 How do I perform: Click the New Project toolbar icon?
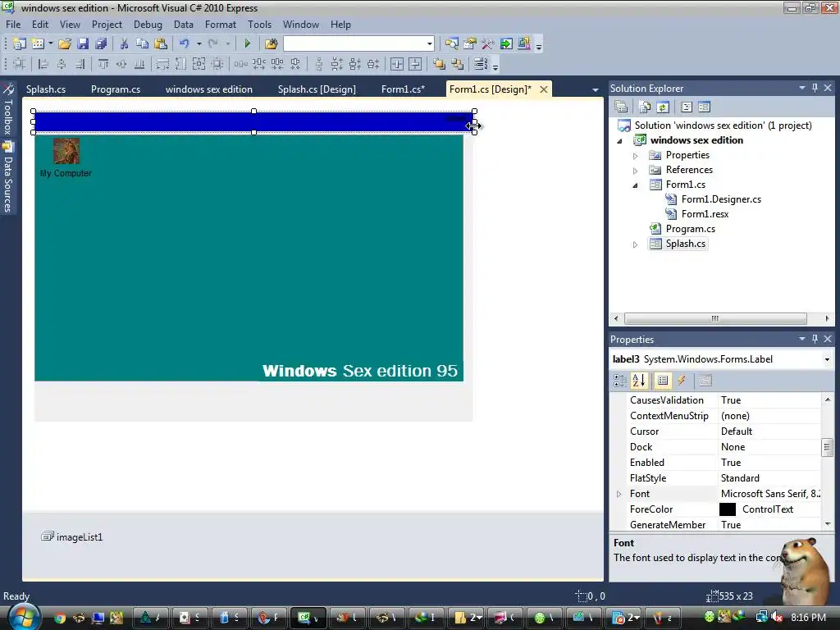[x=20, y=43]
